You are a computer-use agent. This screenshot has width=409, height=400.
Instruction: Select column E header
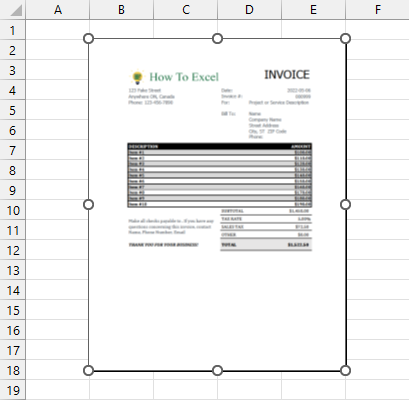point(313,9)
